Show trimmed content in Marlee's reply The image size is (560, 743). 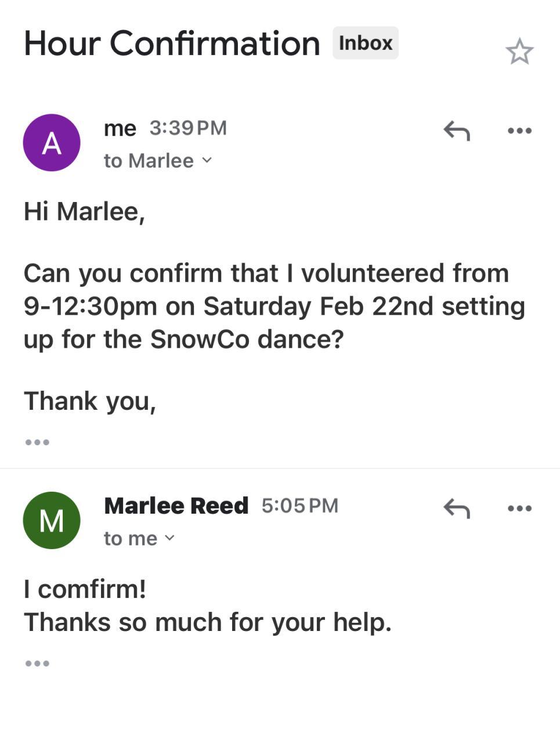coord(37,663)
